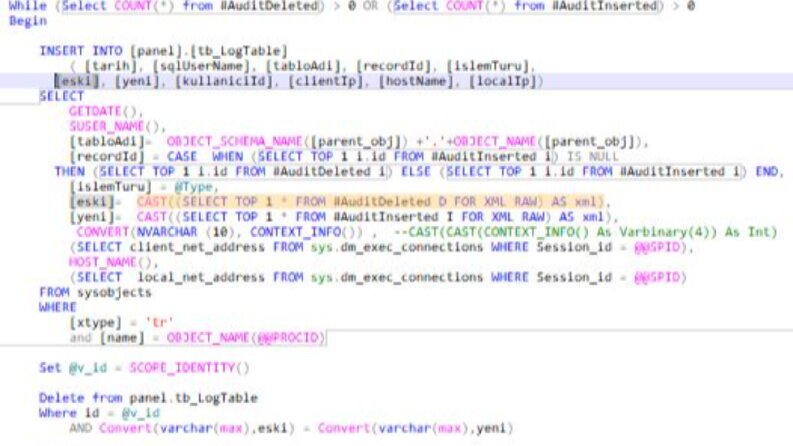
Task: Click the "OR" operator in the While line
Action: (370, 6)
